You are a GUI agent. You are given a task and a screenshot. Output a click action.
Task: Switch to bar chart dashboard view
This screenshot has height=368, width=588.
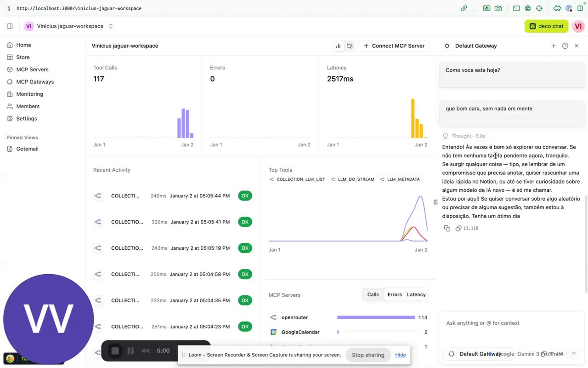pos(339,46)
